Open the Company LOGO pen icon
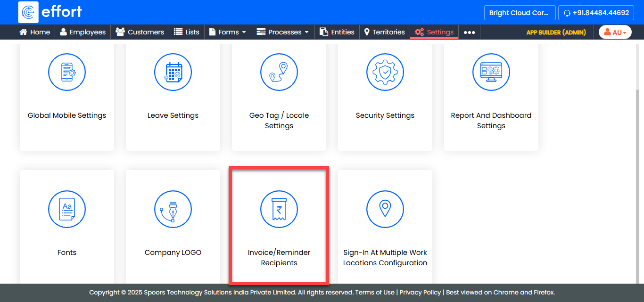The height and width of the screenshot is (302, 644). click(x=173, y=209)
